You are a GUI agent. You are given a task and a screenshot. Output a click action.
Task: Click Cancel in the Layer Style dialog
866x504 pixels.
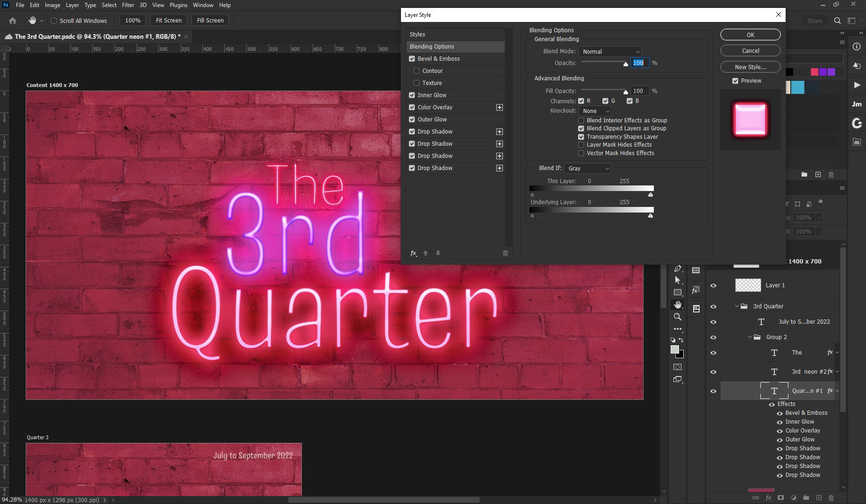coord(750,50)
